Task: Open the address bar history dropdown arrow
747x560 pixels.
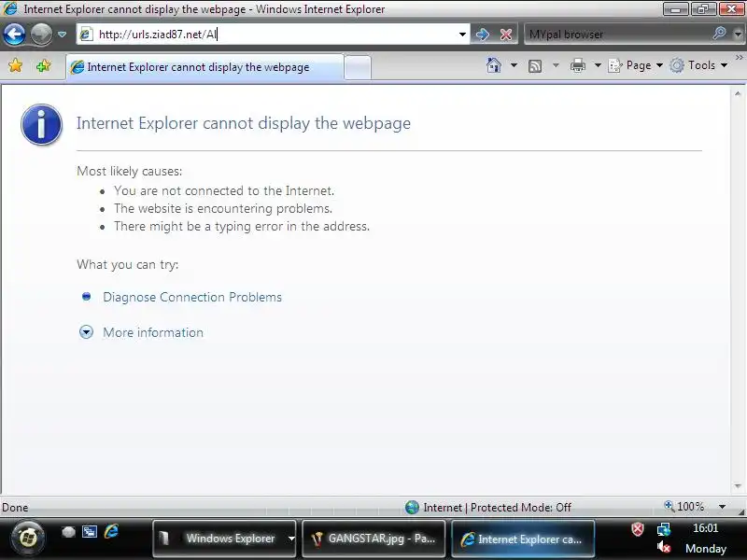Action: click(462, 35)
